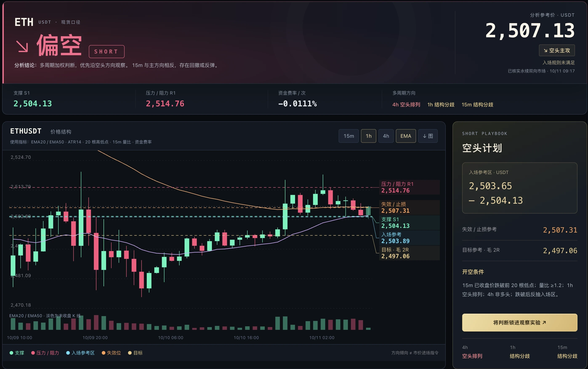Click the pink down-right arrow trend icon
The image size is (588, 369).
(x=22, y=46)
